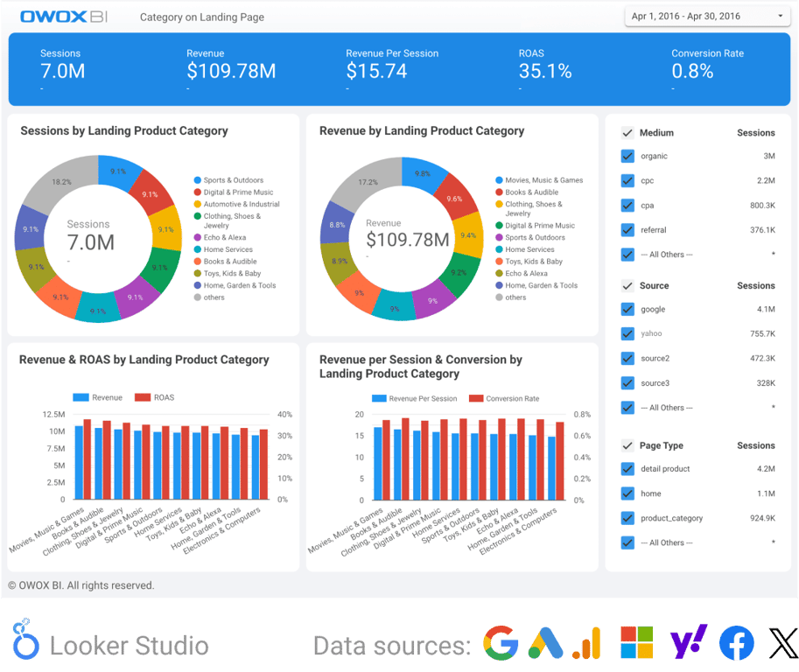Click the Revenue Per Session $15.74 scorecard
799x672 pixels.
392,70
